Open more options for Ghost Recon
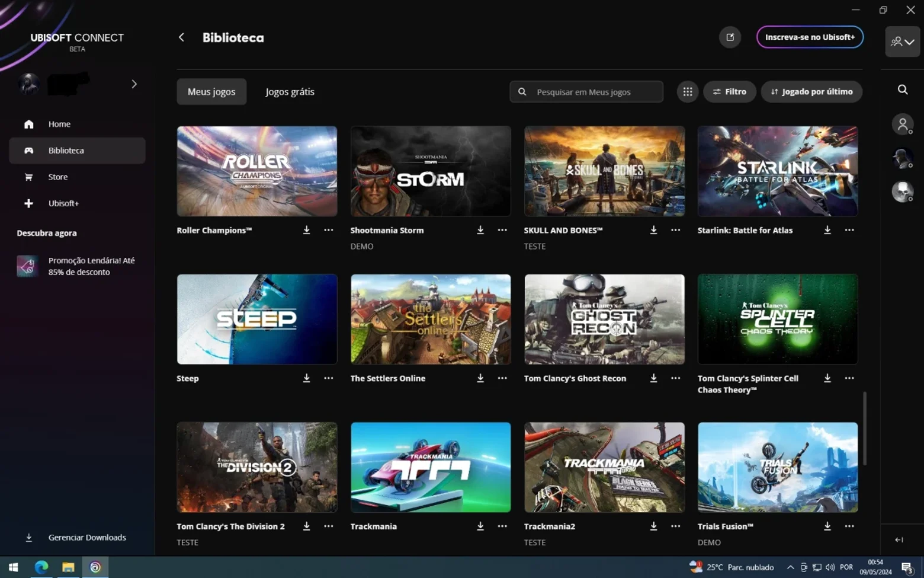The image size is (924, 578). click(x=676, y=378)
